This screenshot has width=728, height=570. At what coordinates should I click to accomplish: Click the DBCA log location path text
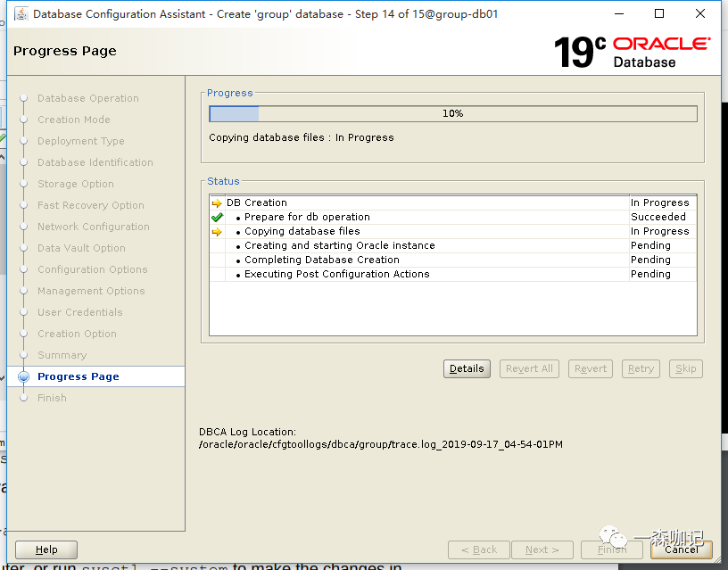(380, 444)
